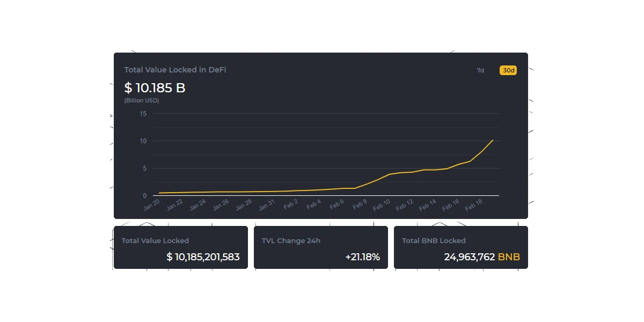Click the $ 10.185 B headline value

[x=155, y=87]
